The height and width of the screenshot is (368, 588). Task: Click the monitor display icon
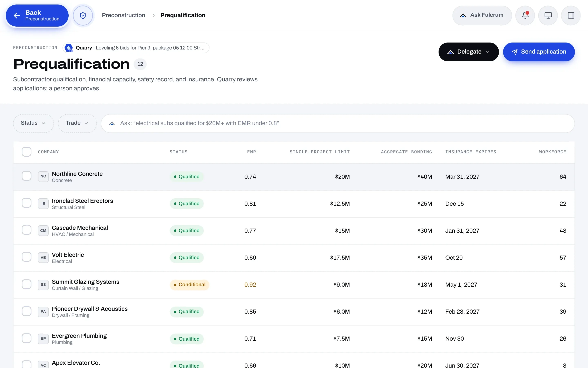[548, 16]
